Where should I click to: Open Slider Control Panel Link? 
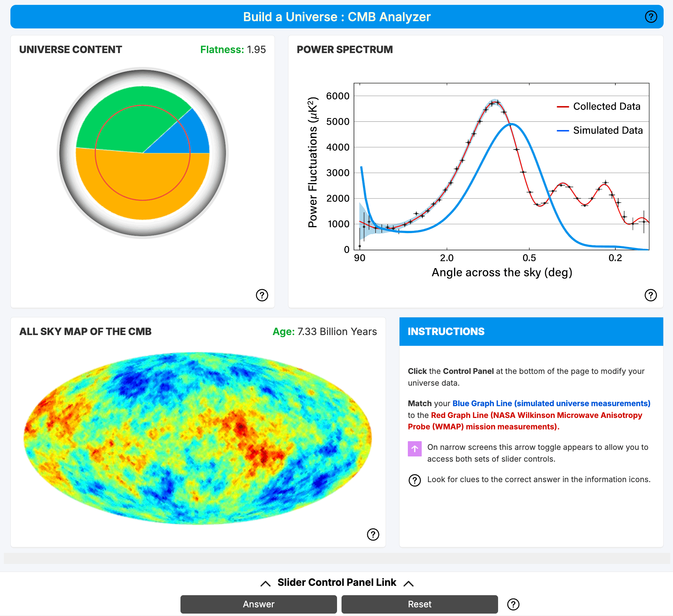(x=337, y=582)
